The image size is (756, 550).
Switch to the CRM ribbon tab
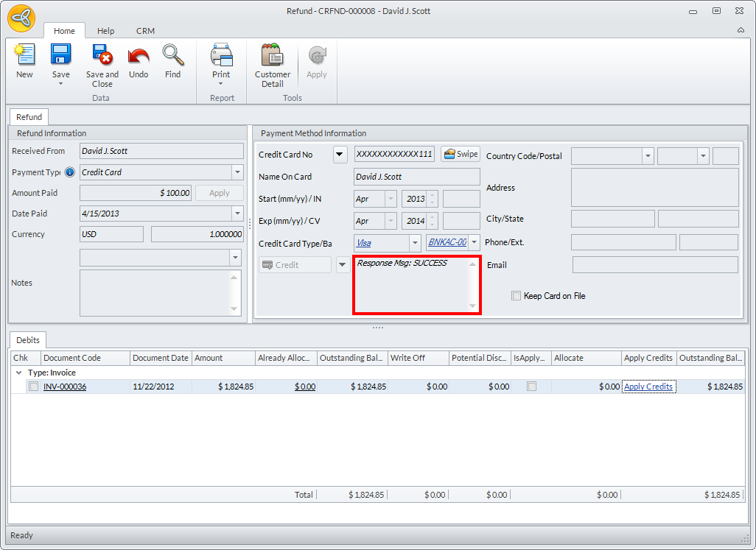[145, 31]
